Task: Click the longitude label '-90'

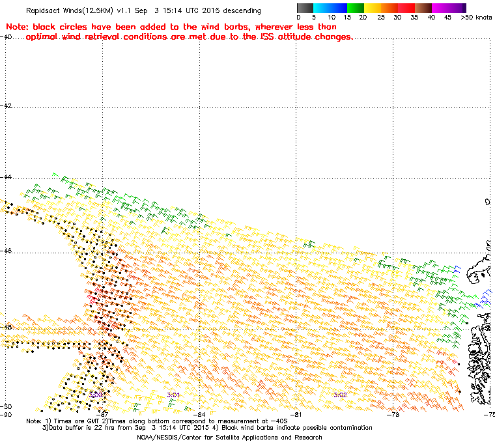Action: point(6,414)
